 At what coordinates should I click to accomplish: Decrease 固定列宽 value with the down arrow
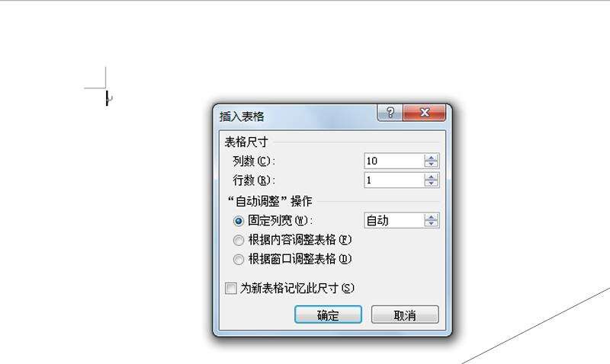(431, 224)
